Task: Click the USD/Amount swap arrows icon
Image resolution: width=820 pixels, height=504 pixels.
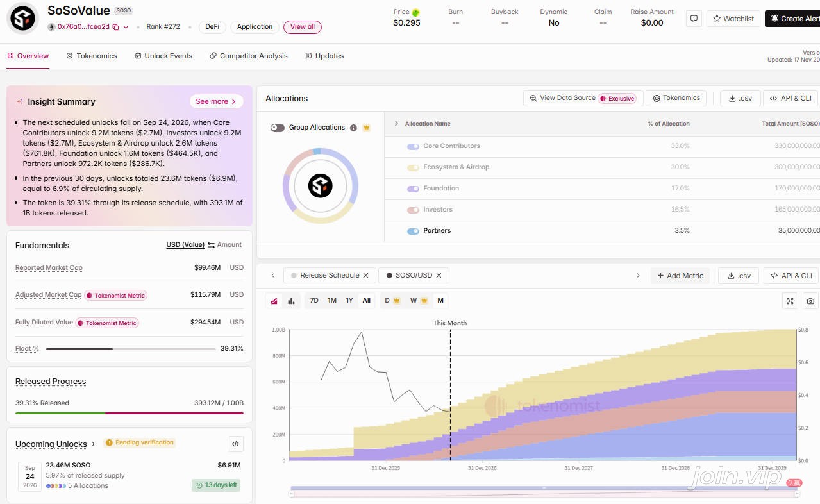Action: point(211,245)
